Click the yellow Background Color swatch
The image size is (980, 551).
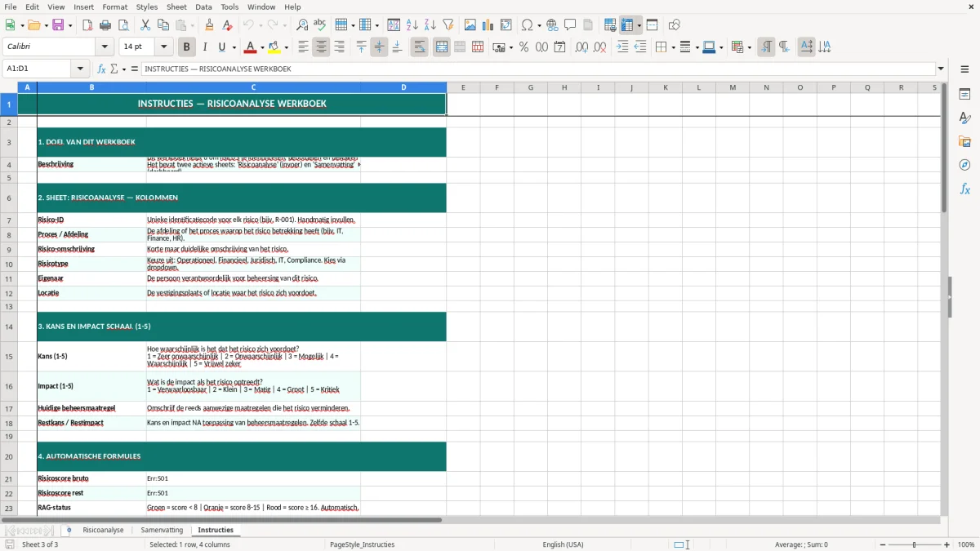pyautogui.click(x=274, y=47)
